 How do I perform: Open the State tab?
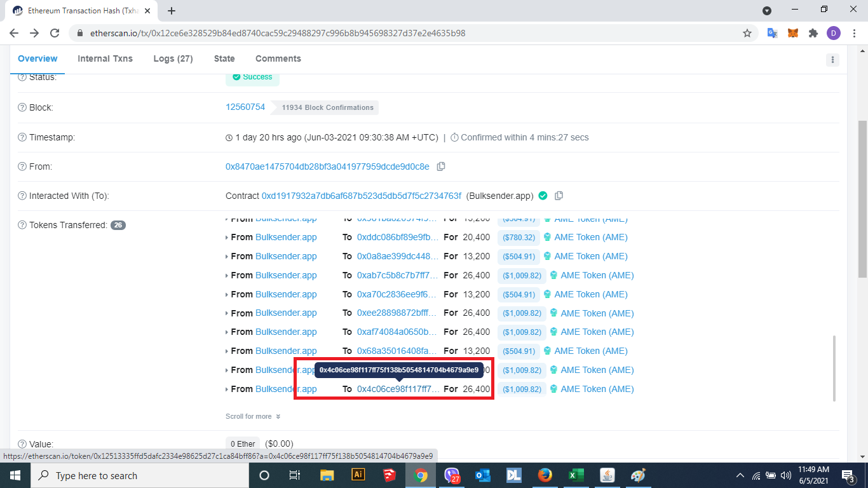[x=224, y=58]
